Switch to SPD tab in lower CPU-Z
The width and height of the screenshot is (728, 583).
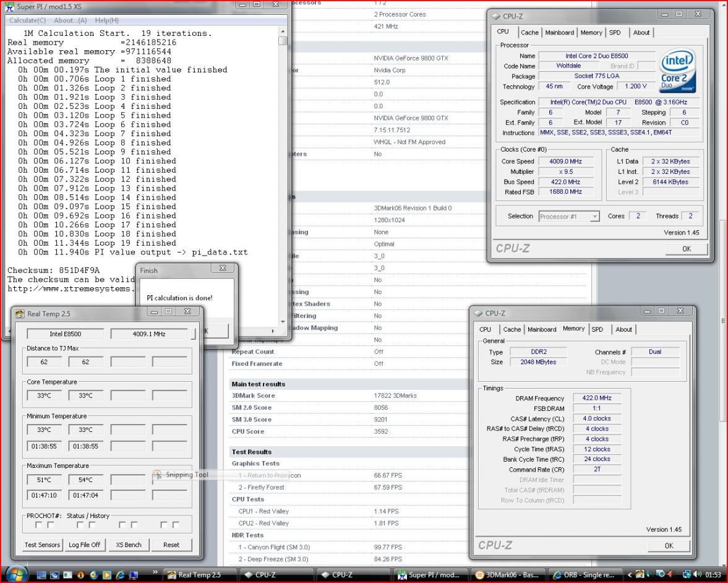(597, 329)
